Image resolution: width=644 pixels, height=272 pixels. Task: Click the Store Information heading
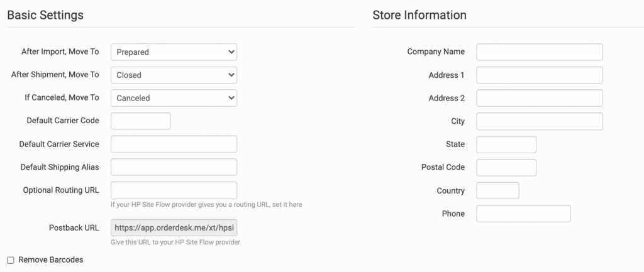click(419, 14)
